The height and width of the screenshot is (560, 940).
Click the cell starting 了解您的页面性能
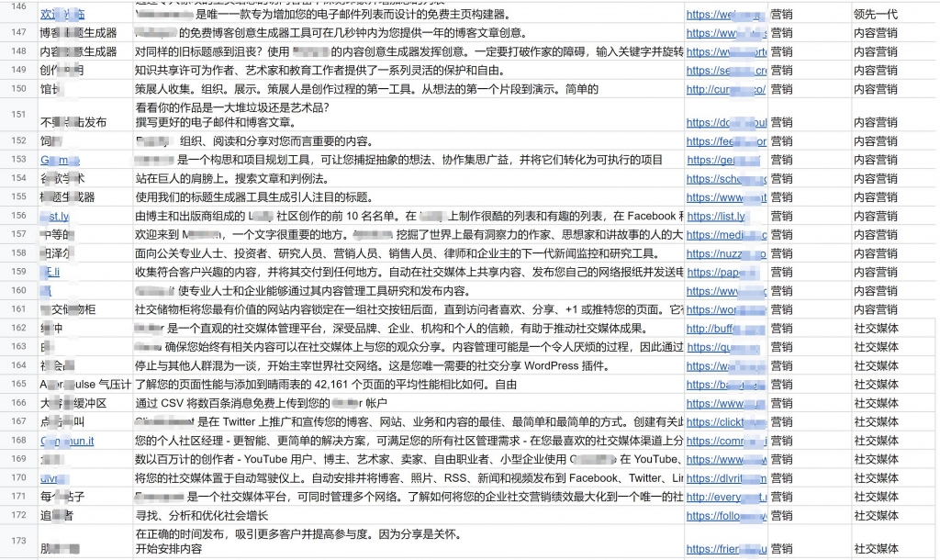click(x=408, y=385)
